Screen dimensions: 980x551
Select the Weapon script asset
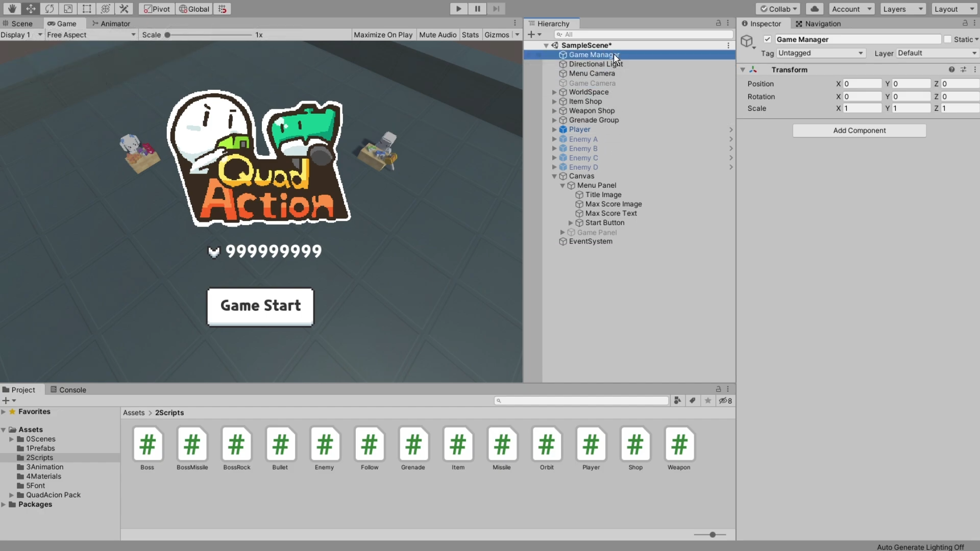[679, 448]
